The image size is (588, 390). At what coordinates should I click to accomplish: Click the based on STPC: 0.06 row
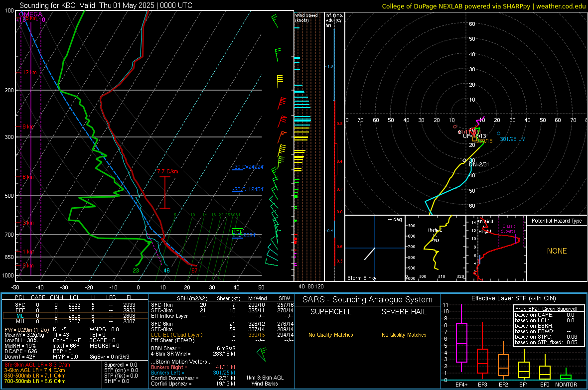coord(546,337)
